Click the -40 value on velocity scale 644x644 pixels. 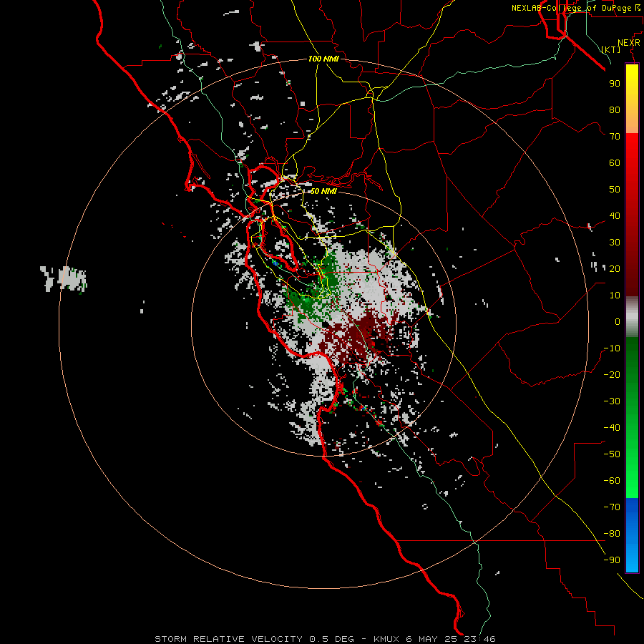click(612, 428)
